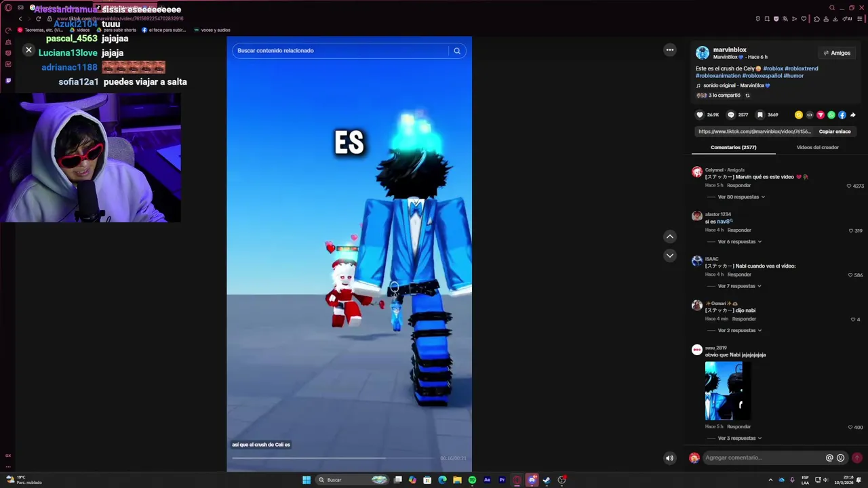Expand 'Ver 7 respuestas' replies
The width and height of the screenshot is (868, 488).
pos(739,286)
